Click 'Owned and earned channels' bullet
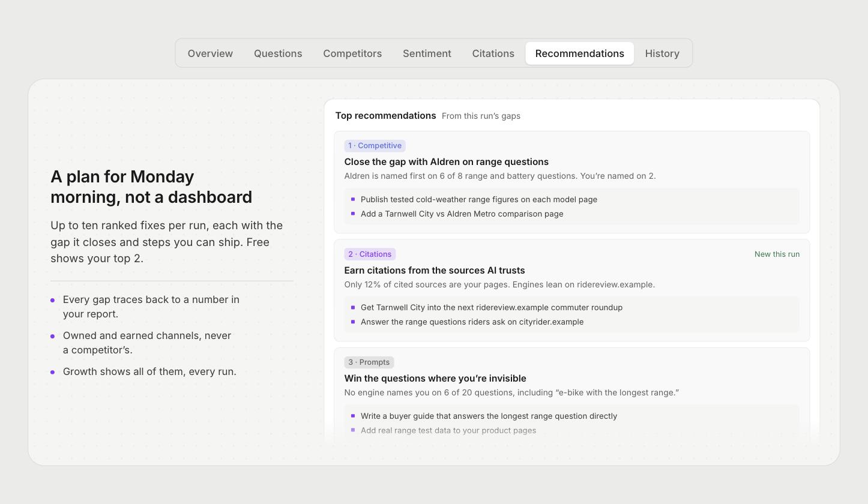 click(147, 343)
